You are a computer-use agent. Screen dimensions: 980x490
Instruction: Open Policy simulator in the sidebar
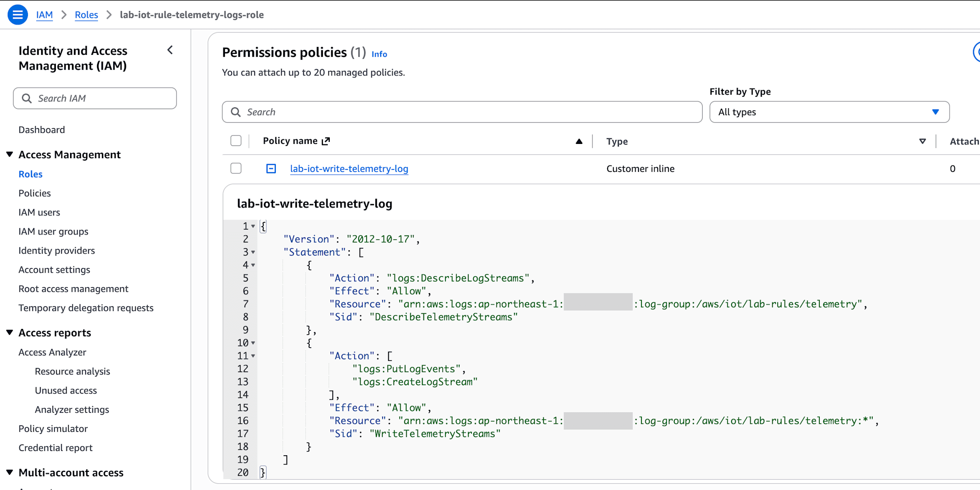point(53,428)
